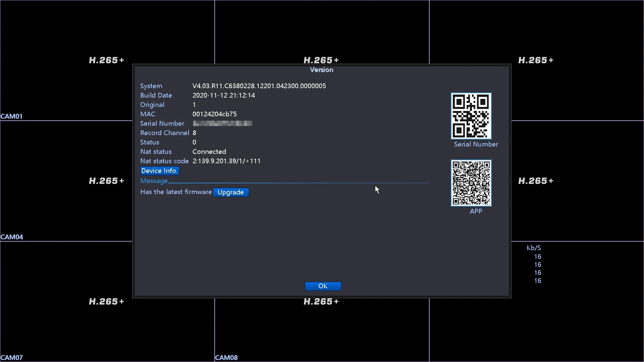The height and width of the screenshot is (362, 644).
Task: Select the H.265+ logo in CAM01 channel
Action: tap(106, 60)
